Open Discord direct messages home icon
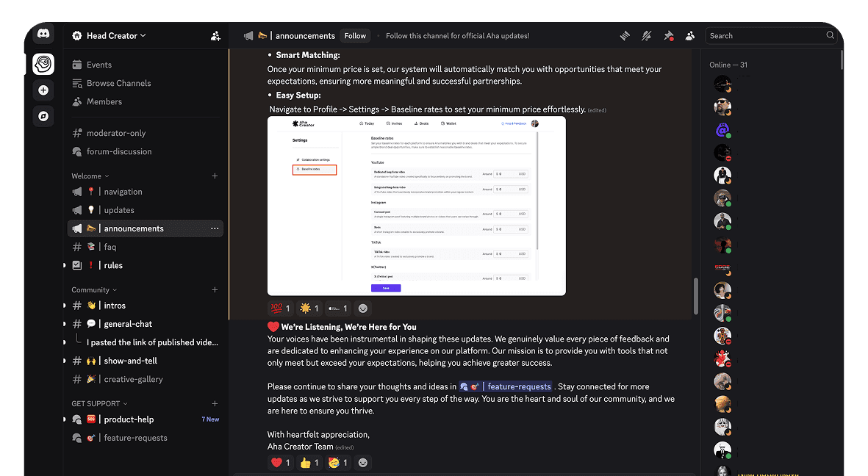Image resolution: width=868 pixels, height=476 pixels. coord(43,35)
